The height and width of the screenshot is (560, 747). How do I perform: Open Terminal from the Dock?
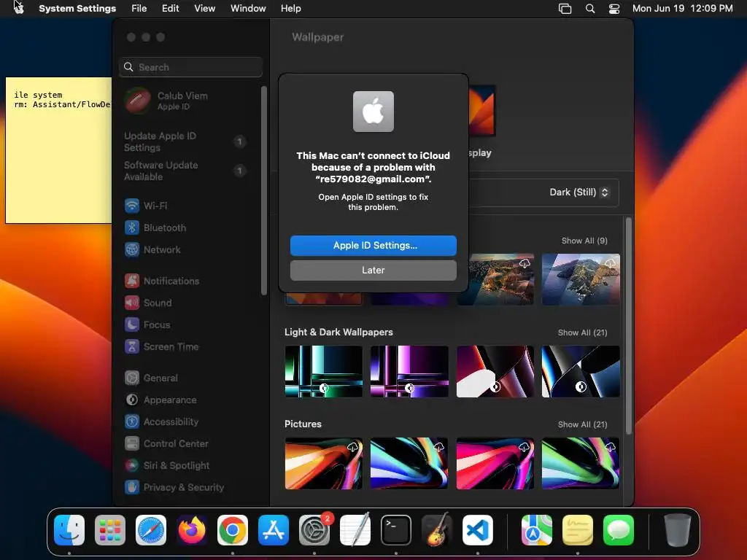coord(396,530)
